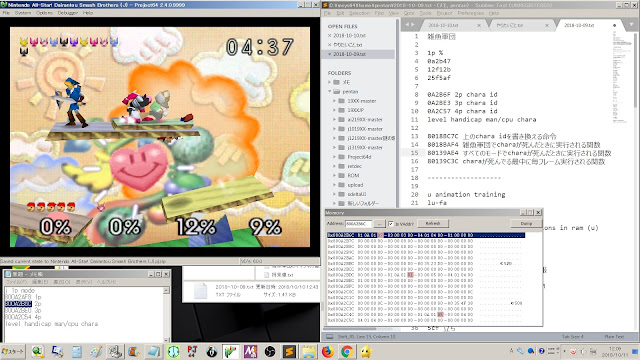The image size is (640, 360).
Task: Click the Notepad vertical scrollbar
Action: (166, 314)
